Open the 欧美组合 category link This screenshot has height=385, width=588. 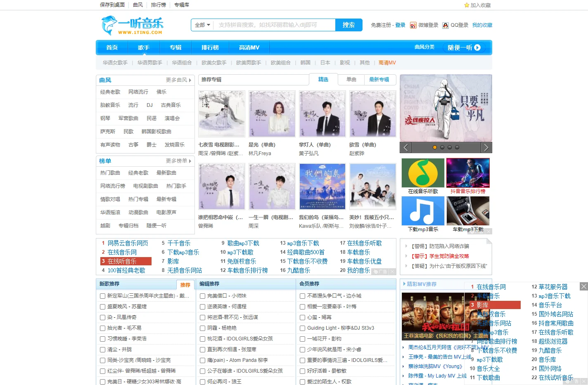pos(281,63)
